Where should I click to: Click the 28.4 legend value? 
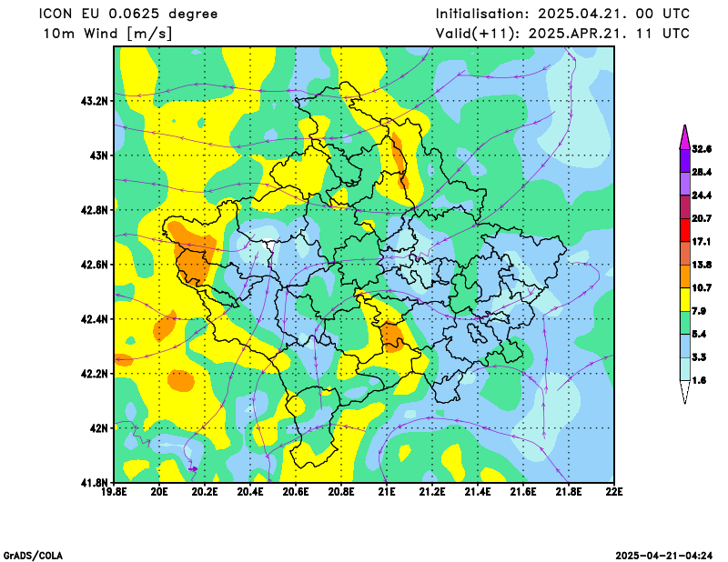(x=702, y=172)
